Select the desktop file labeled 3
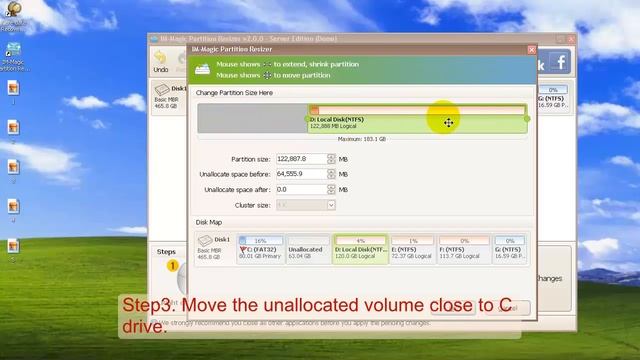This screenshot has width=640, height=360. tap(13, 167)
